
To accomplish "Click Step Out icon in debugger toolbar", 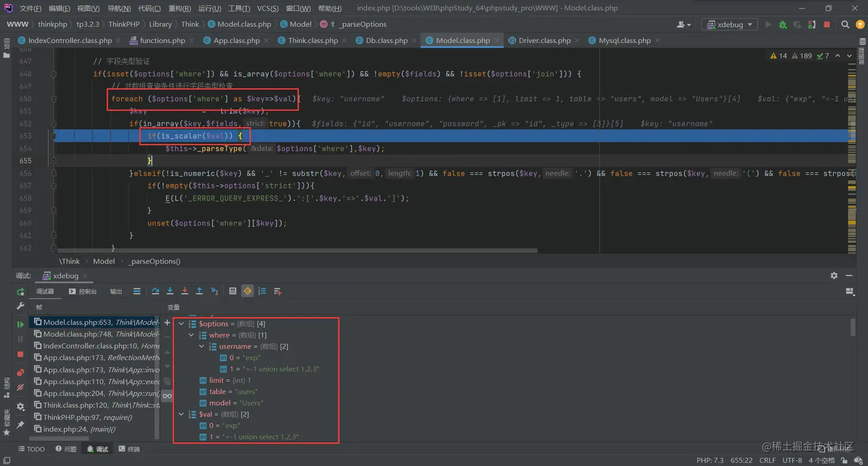I will (x=199, y=291).
